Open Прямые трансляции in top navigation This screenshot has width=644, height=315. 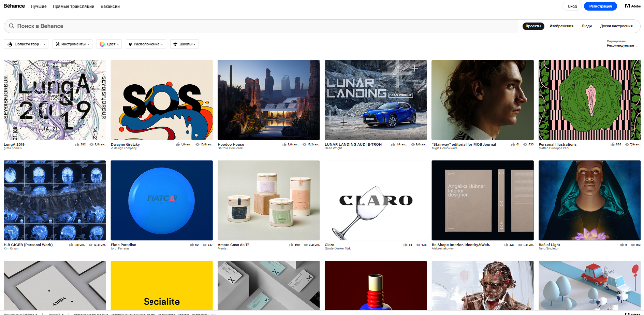click(x=73, y=6)
